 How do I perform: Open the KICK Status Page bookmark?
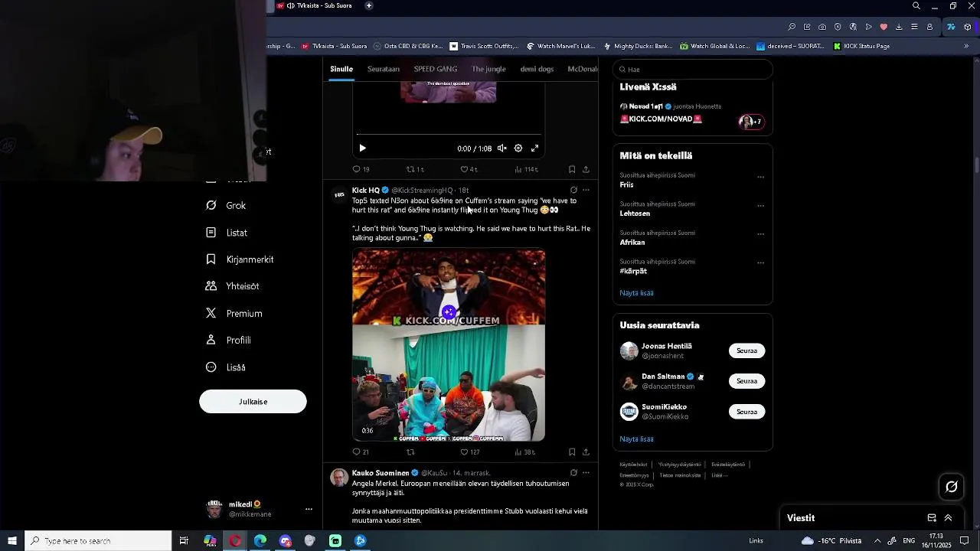pos(861,46)
